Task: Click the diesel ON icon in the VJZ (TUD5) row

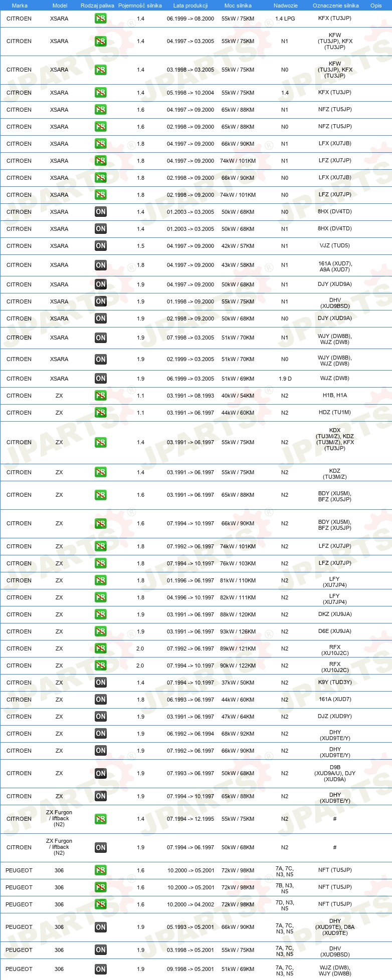Action: 101,246
